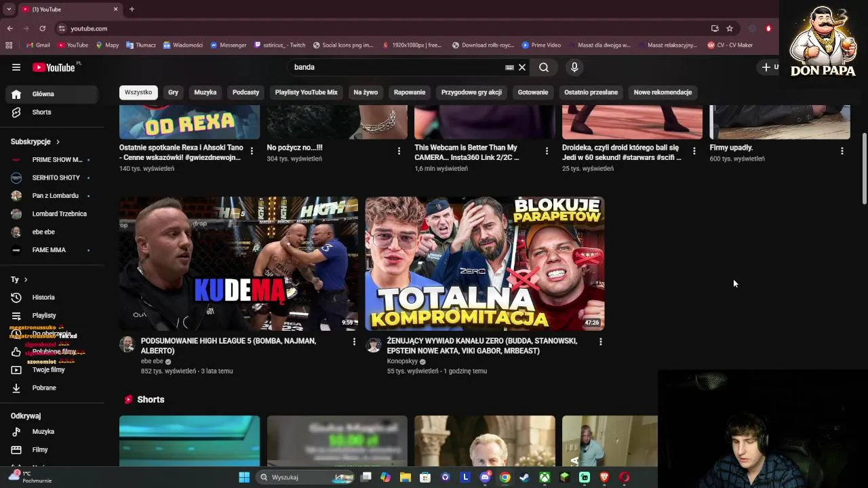Screen dimensions: 868x488
Task: Select the Ostatnio przesłane chip
Action: pos(591,92)
